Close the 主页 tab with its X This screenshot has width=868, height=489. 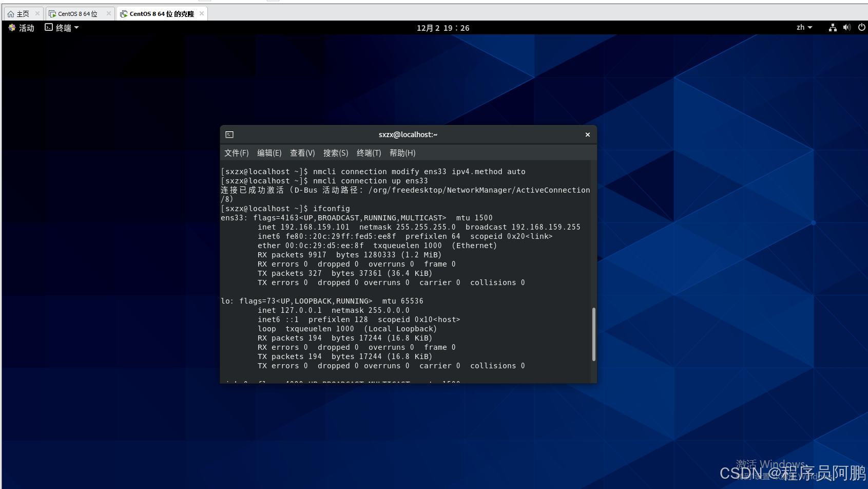pos(37,14)
